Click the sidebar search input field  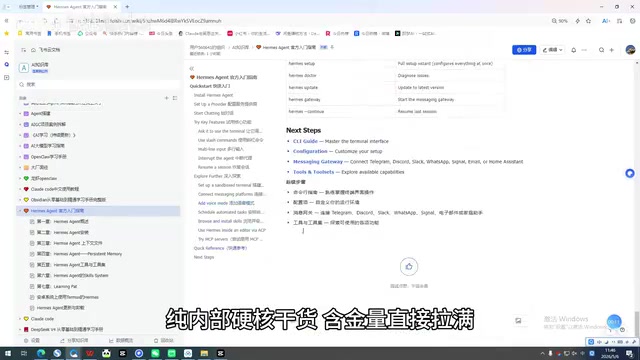pyautogui.click(x=98, y=84)
